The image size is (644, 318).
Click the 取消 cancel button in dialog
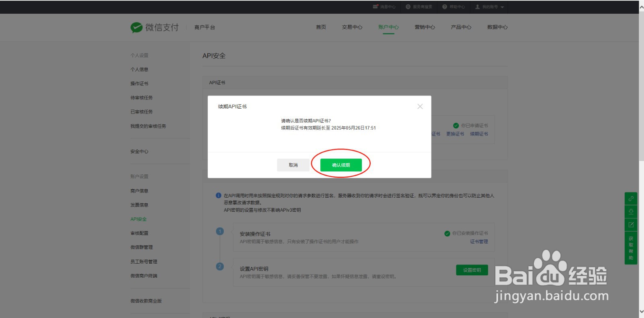click(293, 165)
